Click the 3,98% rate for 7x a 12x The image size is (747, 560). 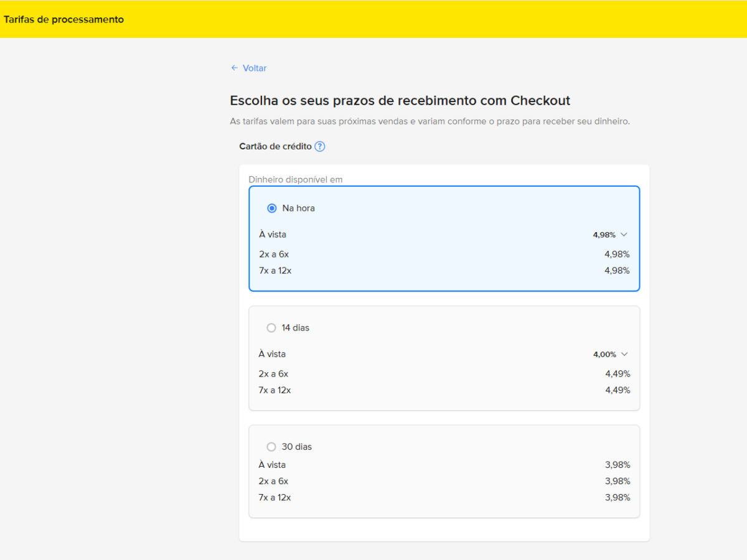click(618, 497)
